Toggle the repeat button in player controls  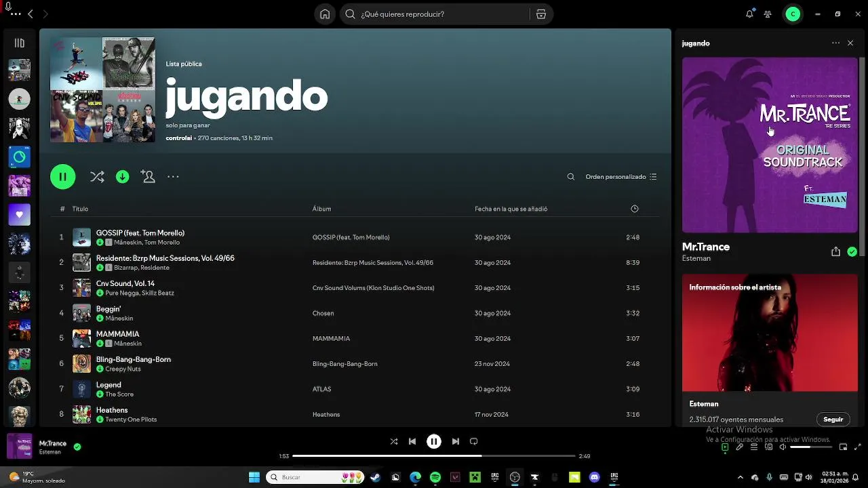point(474,441)
